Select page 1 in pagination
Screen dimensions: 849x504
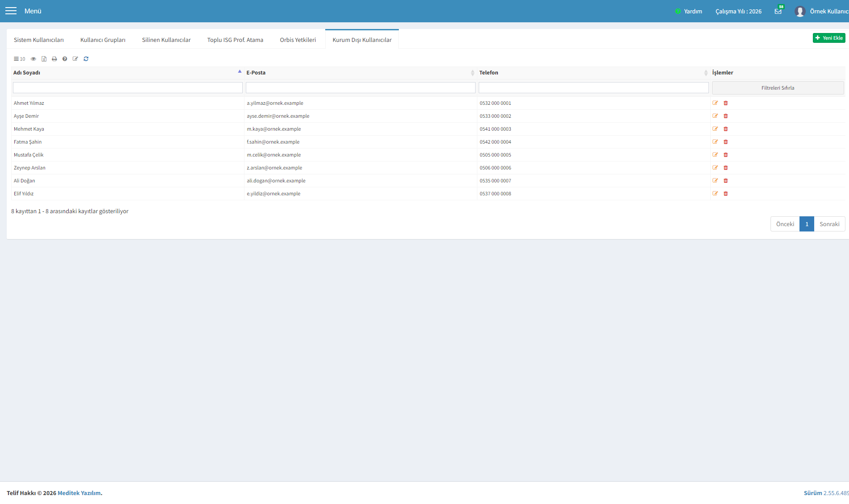point(807,224)
